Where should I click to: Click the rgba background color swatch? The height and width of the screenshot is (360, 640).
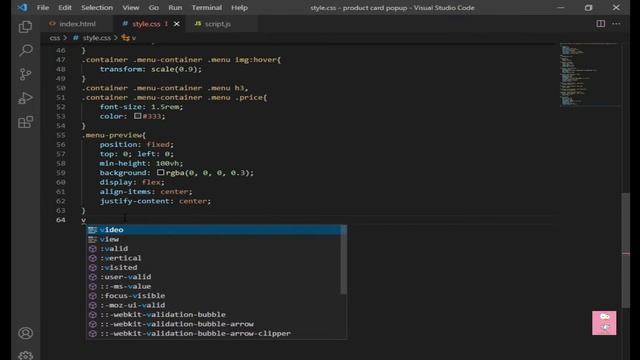click(160, 172)
